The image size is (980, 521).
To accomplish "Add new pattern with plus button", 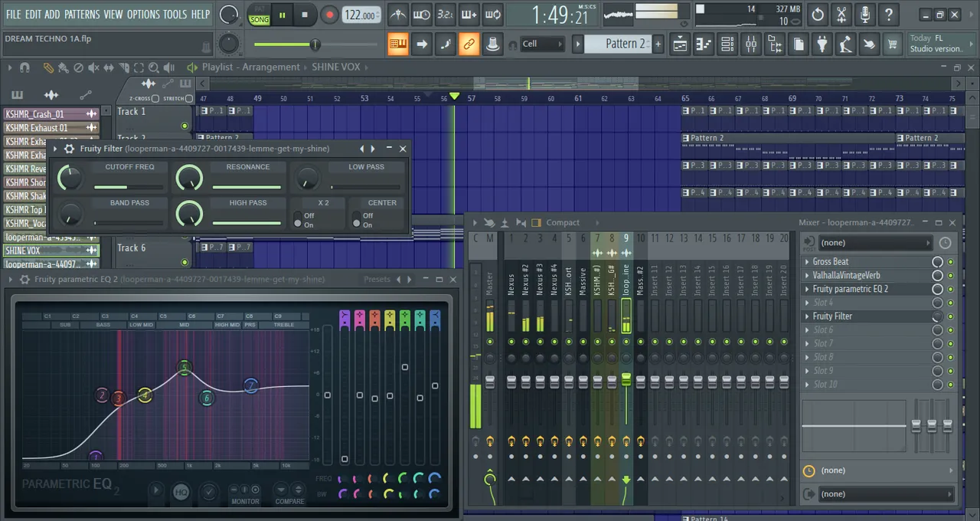I will pyautogui.click(x=658, y=44).
